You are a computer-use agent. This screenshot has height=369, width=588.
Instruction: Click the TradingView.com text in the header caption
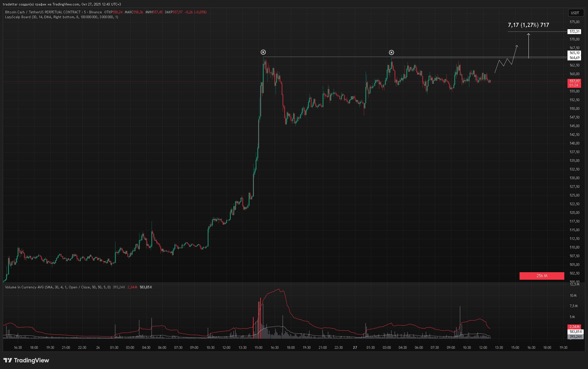[x=66, y=4]
